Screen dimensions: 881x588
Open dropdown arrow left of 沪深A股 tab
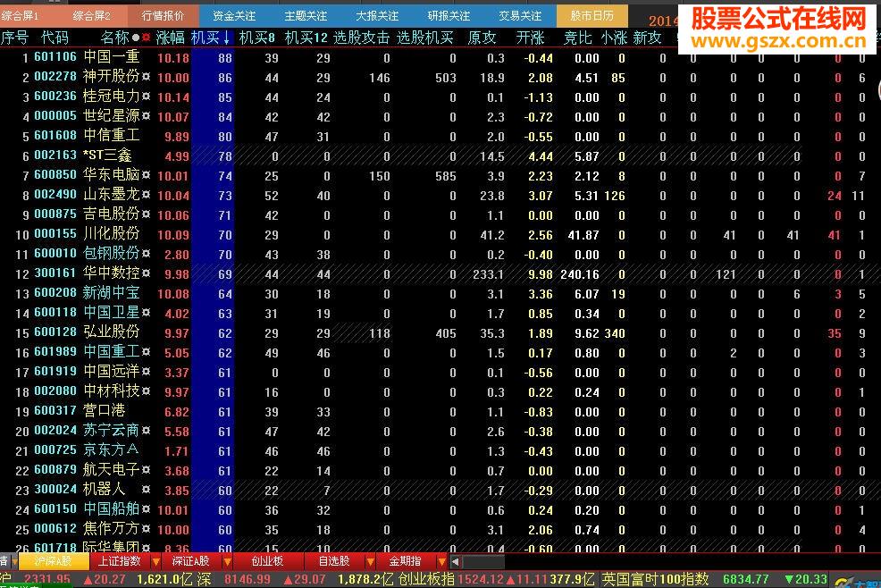(14, 561)
